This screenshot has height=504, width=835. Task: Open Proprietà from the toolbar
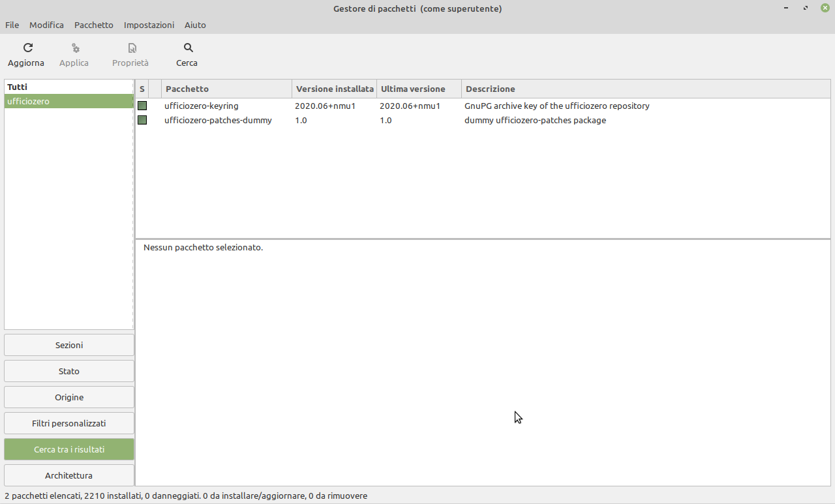tap(130, 55)
